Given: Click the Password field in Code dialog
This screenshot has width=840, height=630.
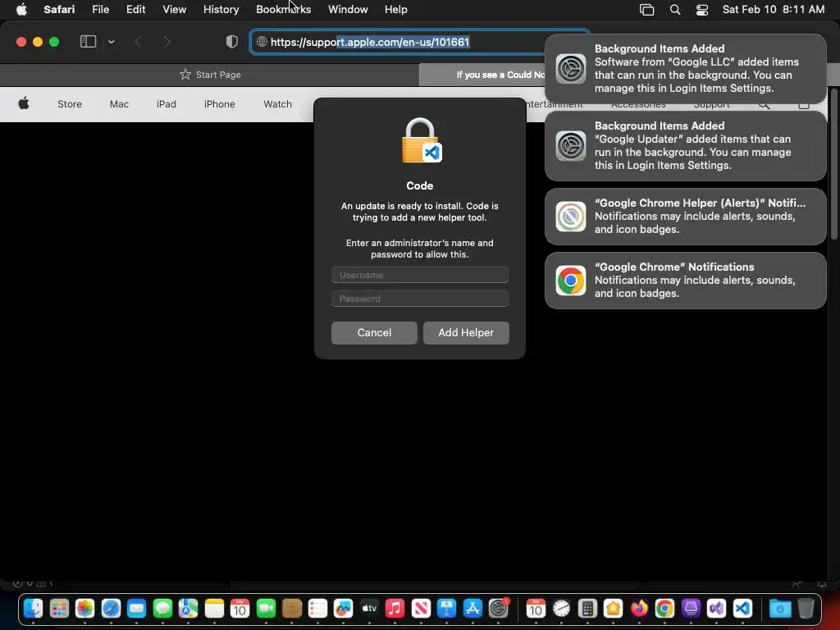Looking at the screenshot, I should point(420,299).
